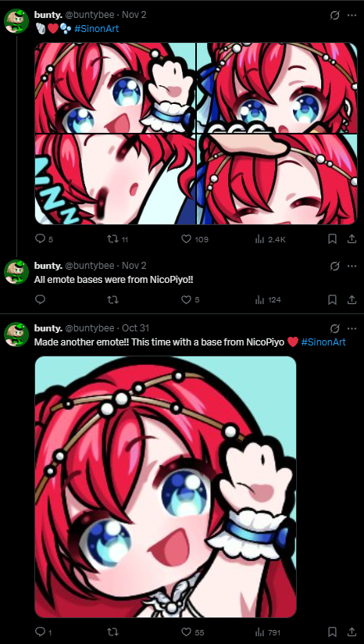Open bunty profile avatar on Oct 31 tweet
This screenshot has height=644, width=364.
(x=16, y=335)
